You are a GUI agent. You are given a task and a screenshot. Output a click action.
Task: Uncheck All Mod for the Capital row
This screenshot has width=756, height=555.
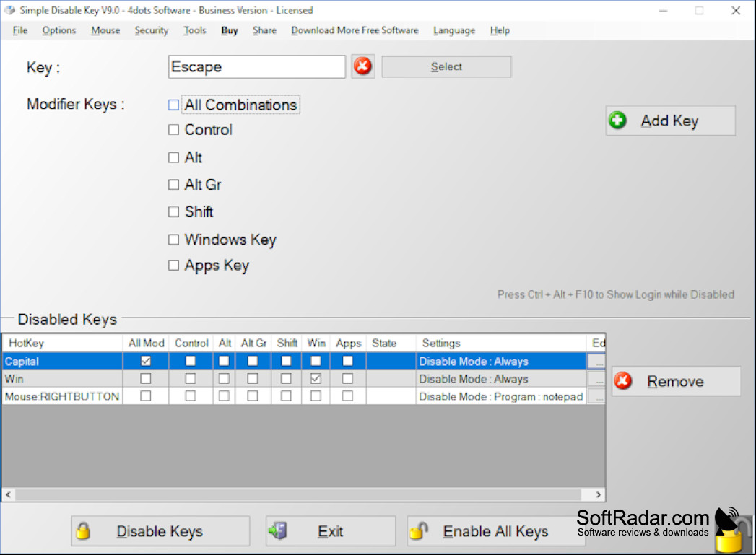[x=146, y=361]
